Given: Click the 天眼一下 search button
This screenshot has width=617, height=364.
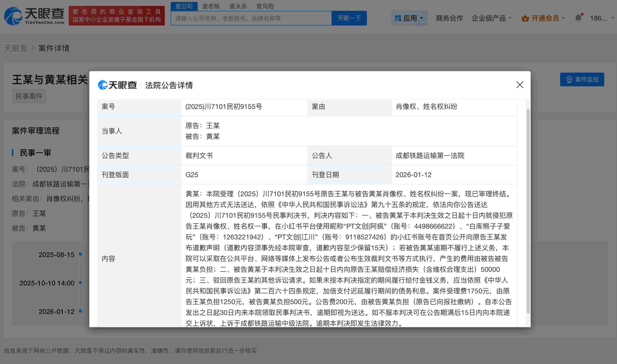Looking at the screenshot, I should (349, 18).
